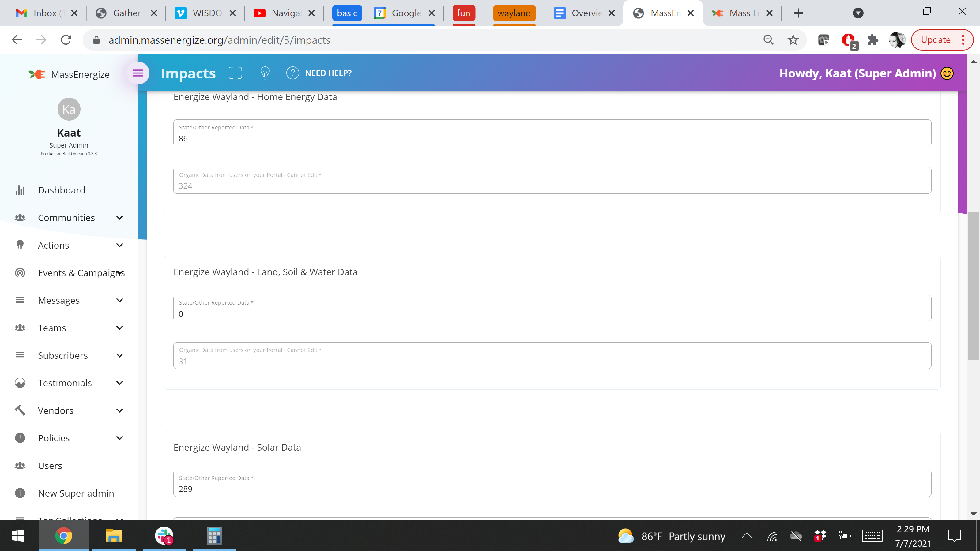Click the browser extensions puzzle icon
This screenshot has width=980, height=551.
[x=873, y=39]
